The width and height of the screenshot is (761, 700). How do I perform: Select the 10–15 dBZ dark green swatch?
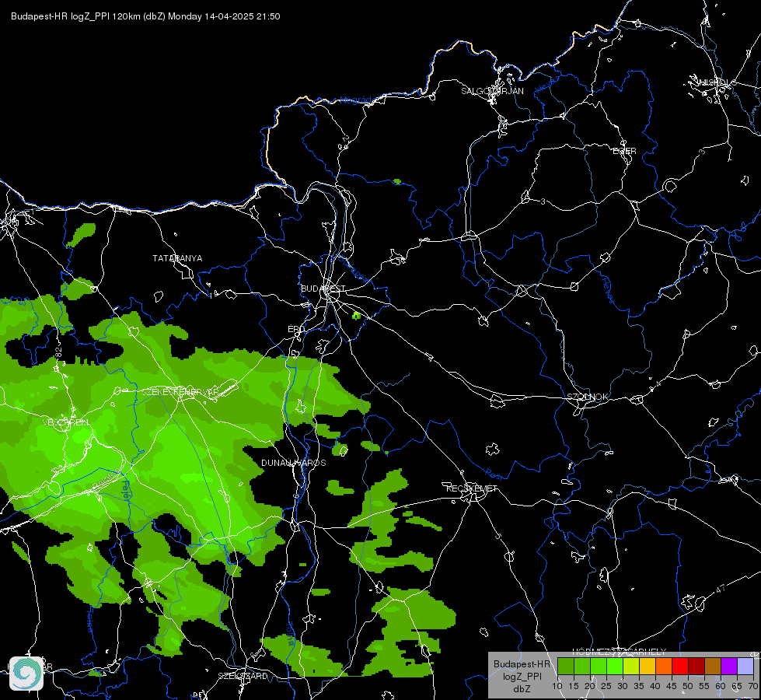tap(565, 666)
